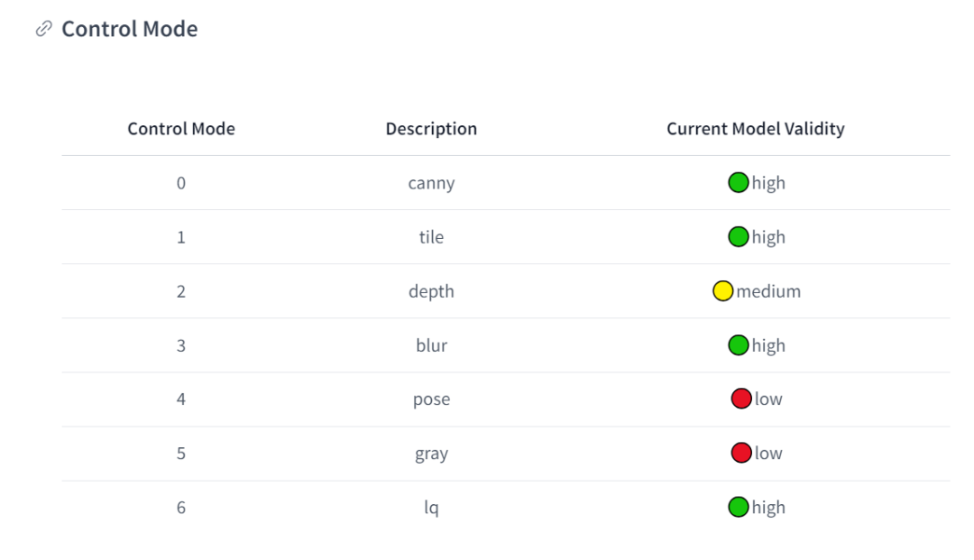Click the Current Model Validity column header
This screenshot has width=974, height=560.
(756, 129)
